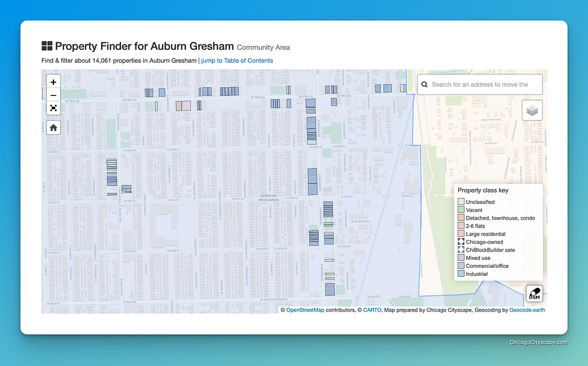Click the search magnifier icon

pyautogui.click(x=424, y=84)
